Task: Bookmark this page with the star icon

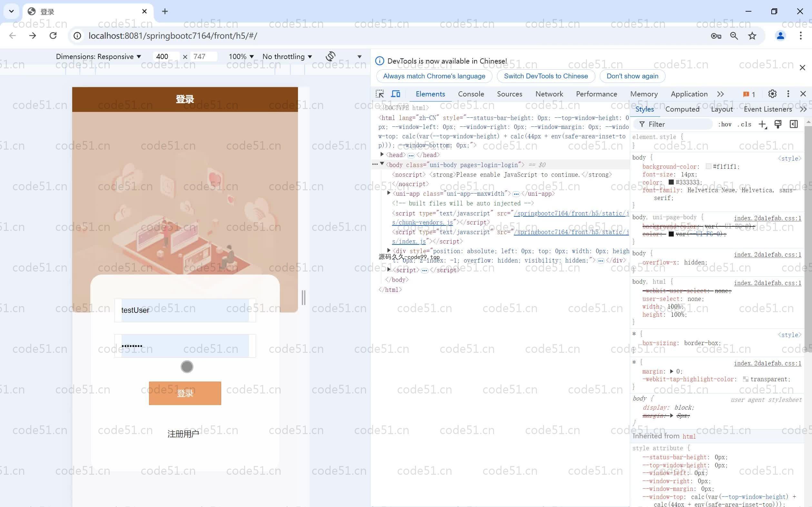Action: coord(752,36)
